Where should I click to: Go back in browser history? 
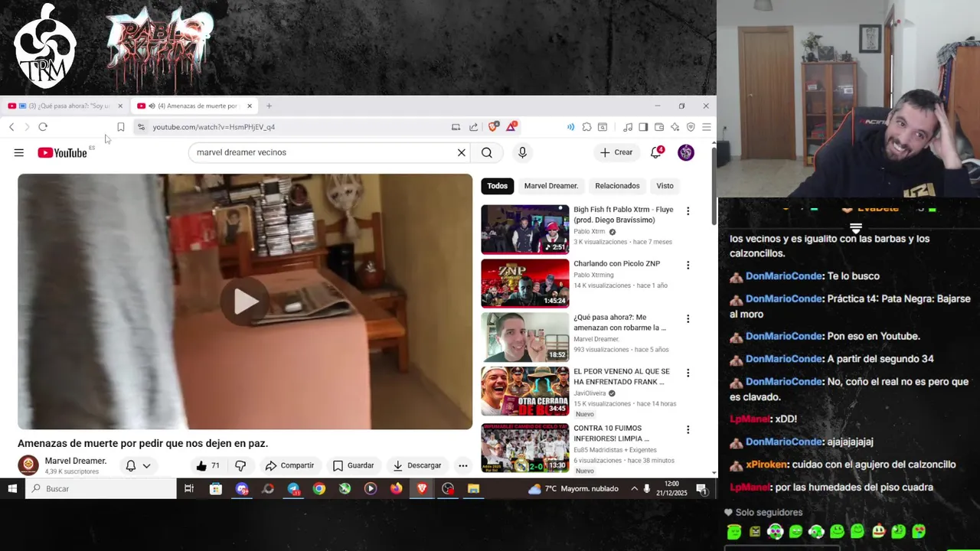click(x=11, y=127)
